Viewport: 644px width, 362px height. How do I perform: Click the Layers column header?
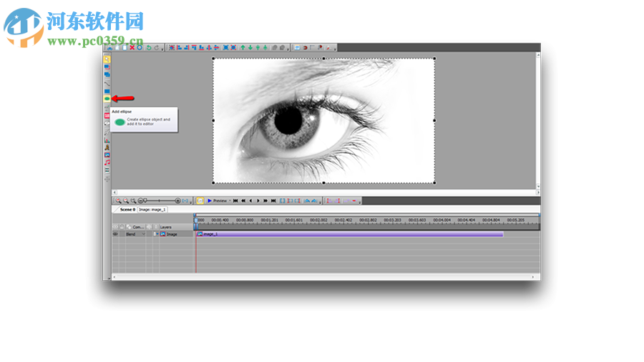point(166,227)
